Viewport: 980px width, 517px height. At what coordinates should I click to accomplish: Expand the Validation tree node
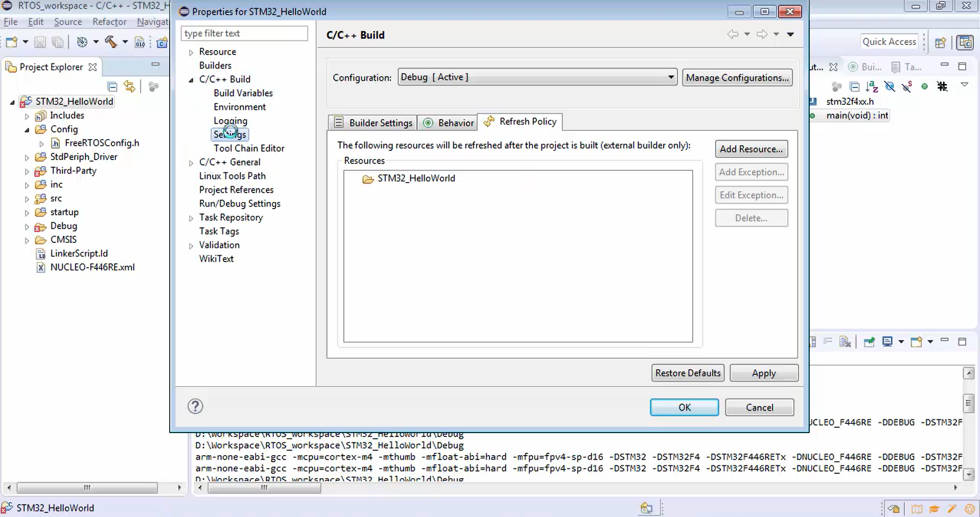pos(191,245)
